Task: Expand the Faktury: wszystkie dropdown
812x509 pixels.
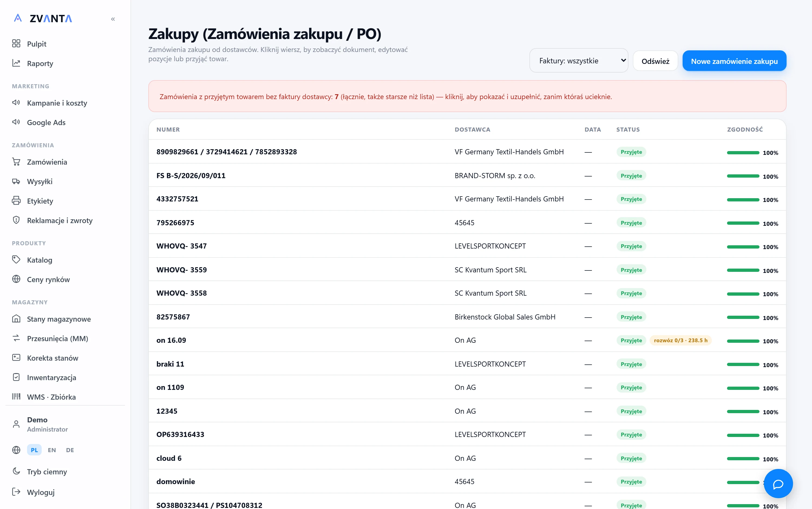Action: [578, 61]
